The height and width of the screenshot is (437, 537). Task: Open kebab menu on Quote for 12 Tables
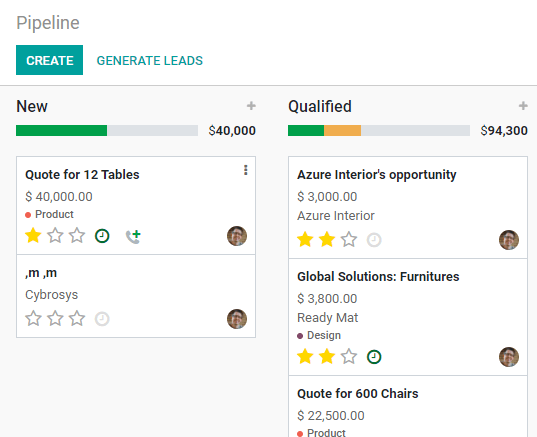[246, 170]
